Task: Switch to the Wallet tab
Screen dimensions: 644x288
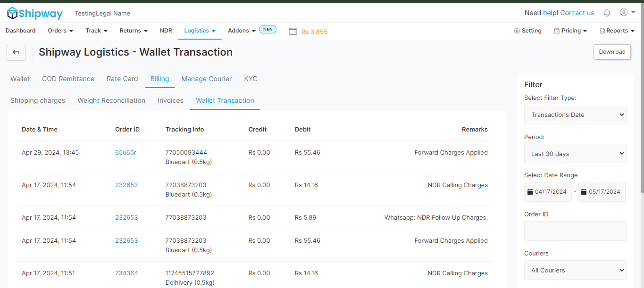Action: (x=20, y=79)
